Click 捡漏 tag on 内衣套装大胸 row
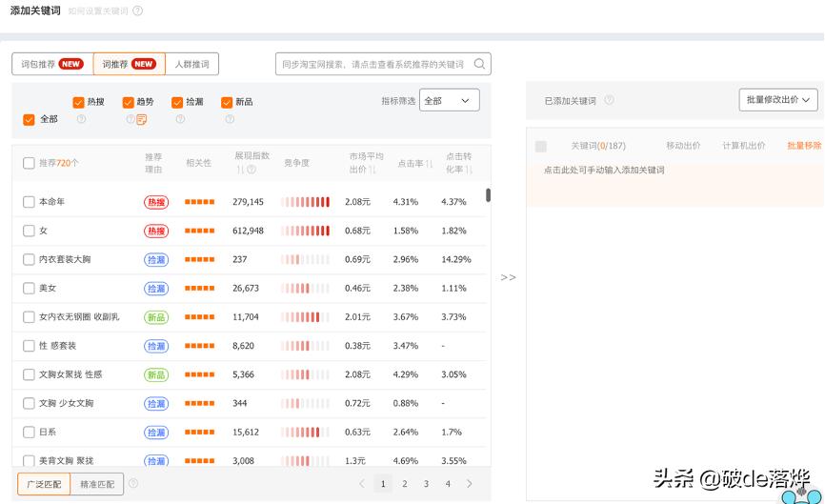The height and width of the screenshot is (504, 825). [156, 259]
